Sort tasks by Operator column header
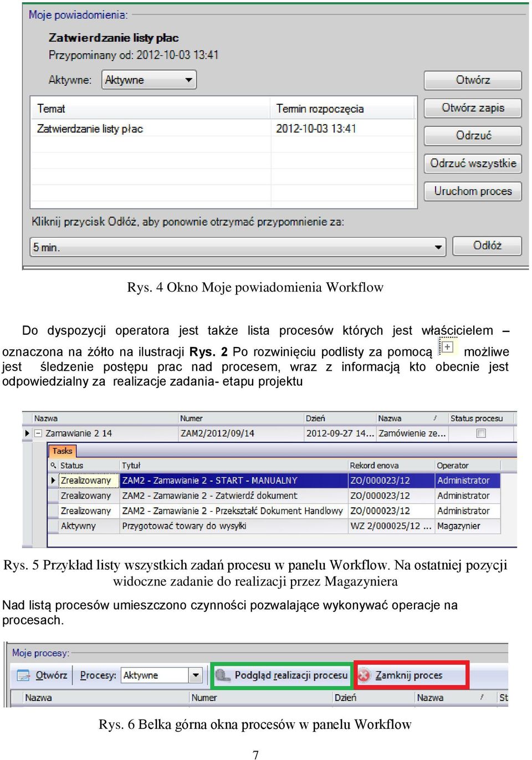The image size is (532, 760). point(468,466)
